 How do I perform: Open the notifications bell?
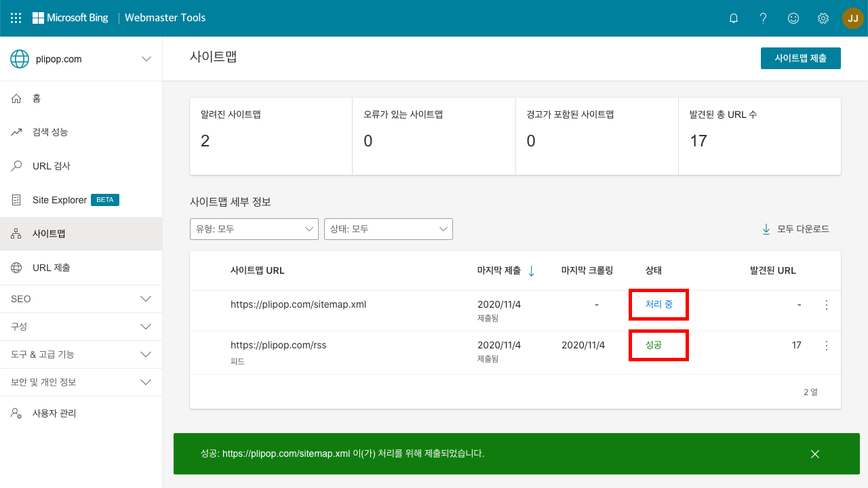pyautogui.click(x=733, y=18)
